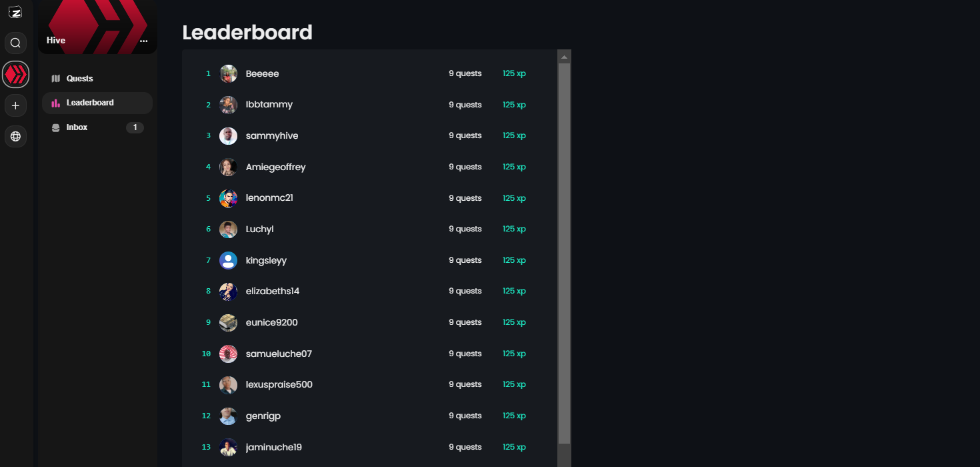Open the Inbox menu item

[x=77, y=127]
